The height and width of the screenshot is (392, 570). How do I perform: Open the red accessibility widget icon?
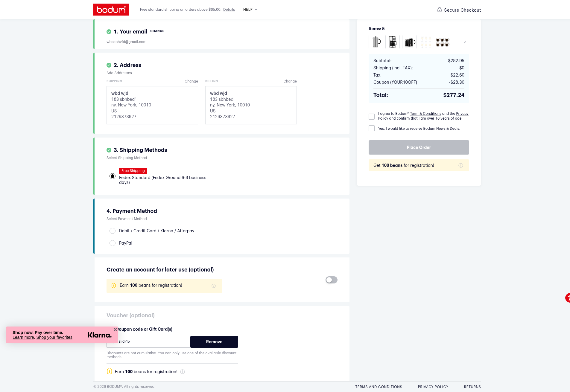click(568, 298)
